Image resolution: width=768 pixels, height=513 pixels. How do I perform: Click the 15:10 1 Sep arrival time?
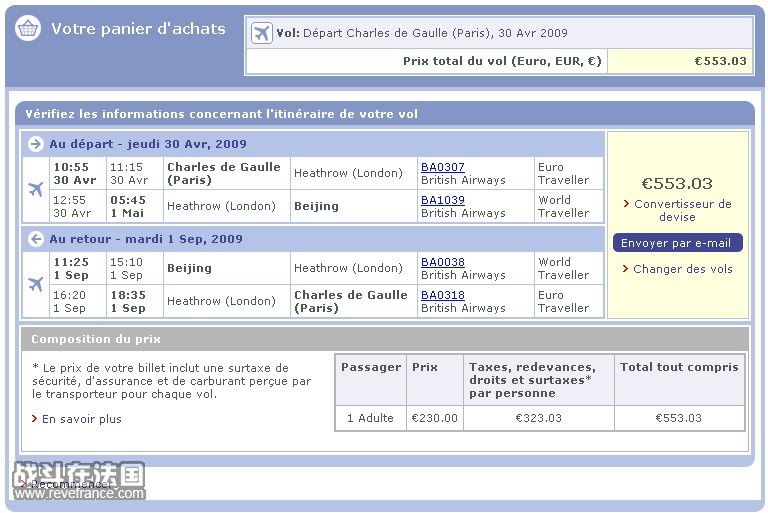(126, 269)
